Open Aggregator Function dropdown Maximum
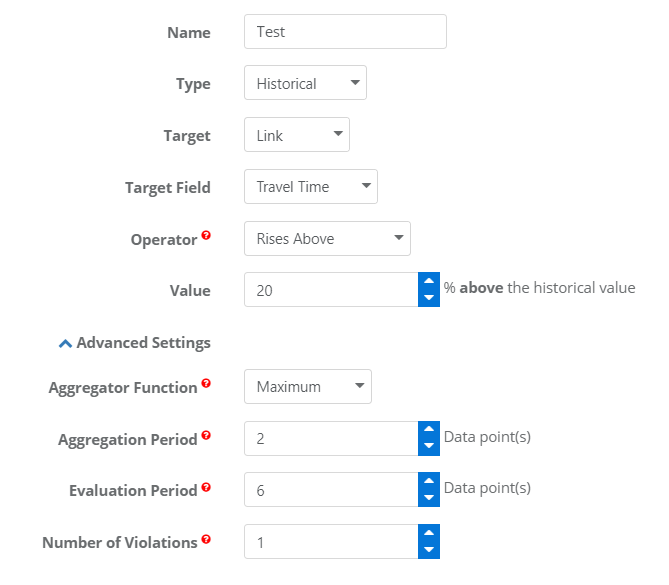 (x=308, y=387)
